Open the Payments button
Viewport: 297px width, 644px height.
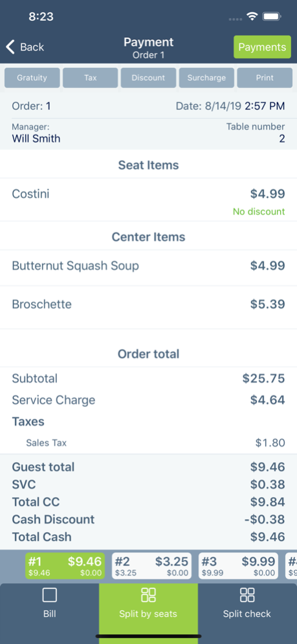coord(262,47)
